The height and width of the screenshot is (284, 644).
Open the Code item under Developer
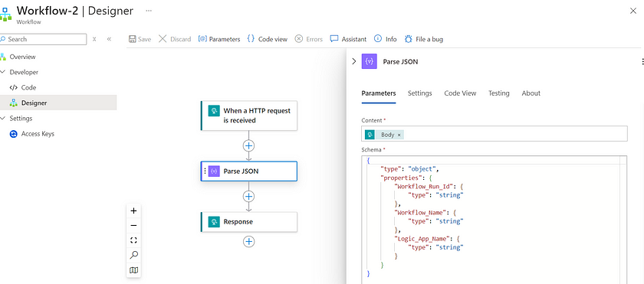click(x=29, y=87)
